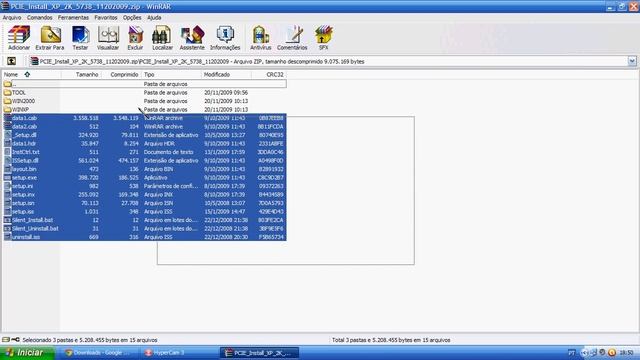The width and height of the screenshot is (640, 360).
Task: Select the _Setup.dll file row
Action: tap(145, 135)
